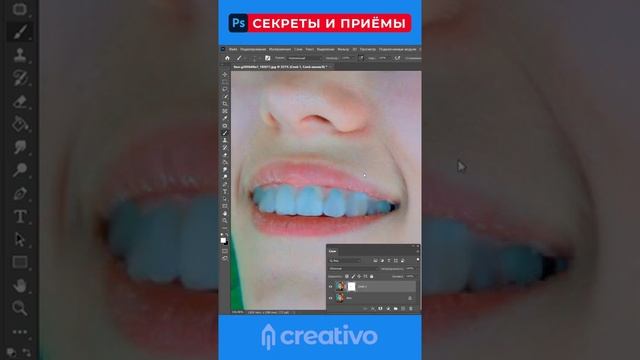Open the blend mode dropdown in the Layers panel

(x=353, y=269)
